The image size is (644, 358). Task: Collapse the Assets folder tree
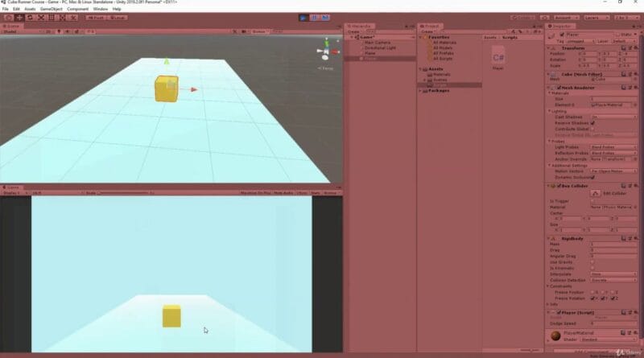pos(420,69)
